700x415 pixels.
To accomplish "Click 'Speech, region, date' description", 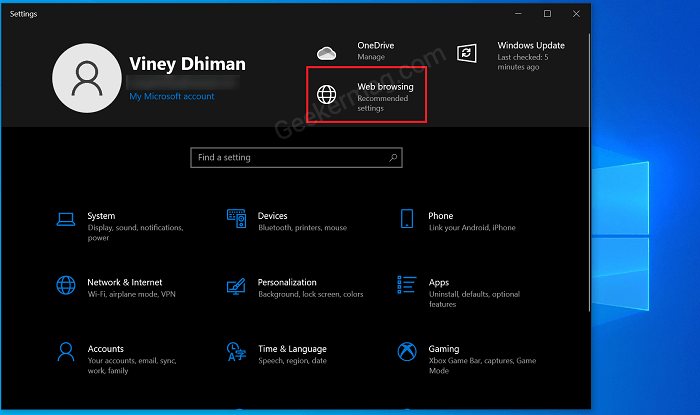I will (292, 361).
